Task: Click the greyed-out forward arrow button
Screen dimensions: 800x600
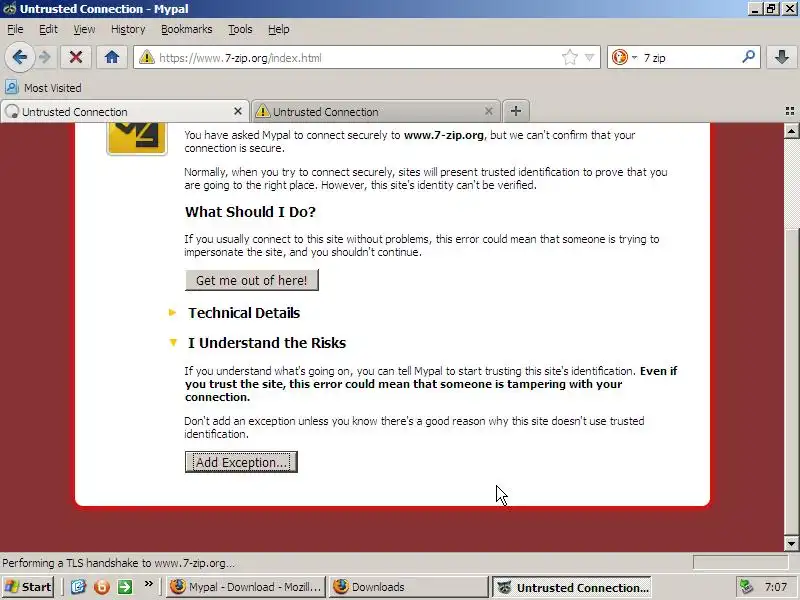Action: pyautogui.click(x=45, y=57)
